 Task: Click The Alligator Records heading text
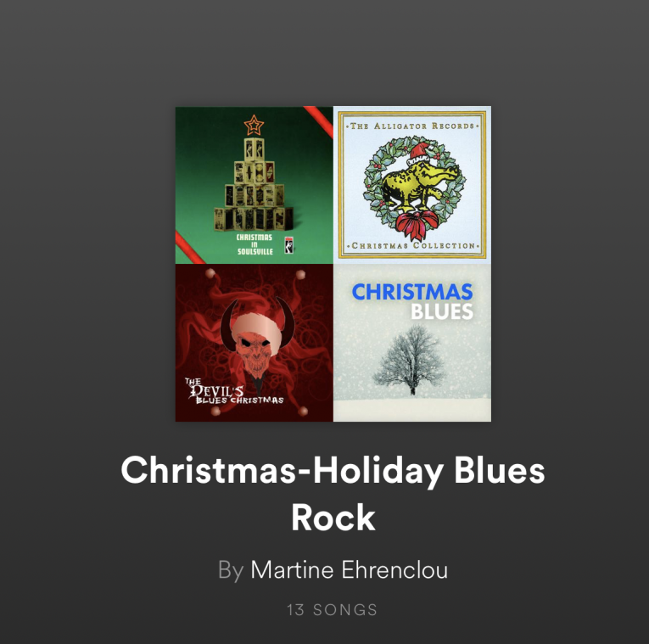pyautogui.click(x=412, y=126)
